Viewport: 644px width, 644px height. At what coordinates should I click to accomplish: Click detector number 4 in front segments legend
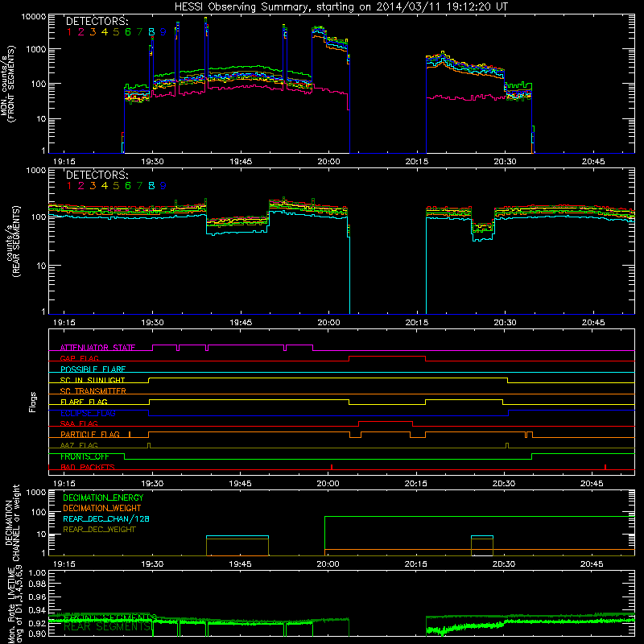105,32
